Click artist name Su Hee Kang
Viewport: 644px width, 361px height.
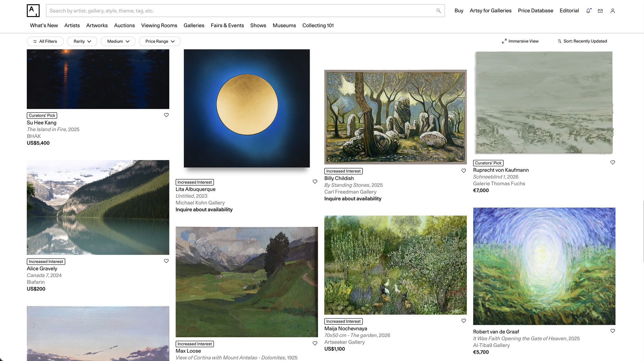tap(42, 123)
